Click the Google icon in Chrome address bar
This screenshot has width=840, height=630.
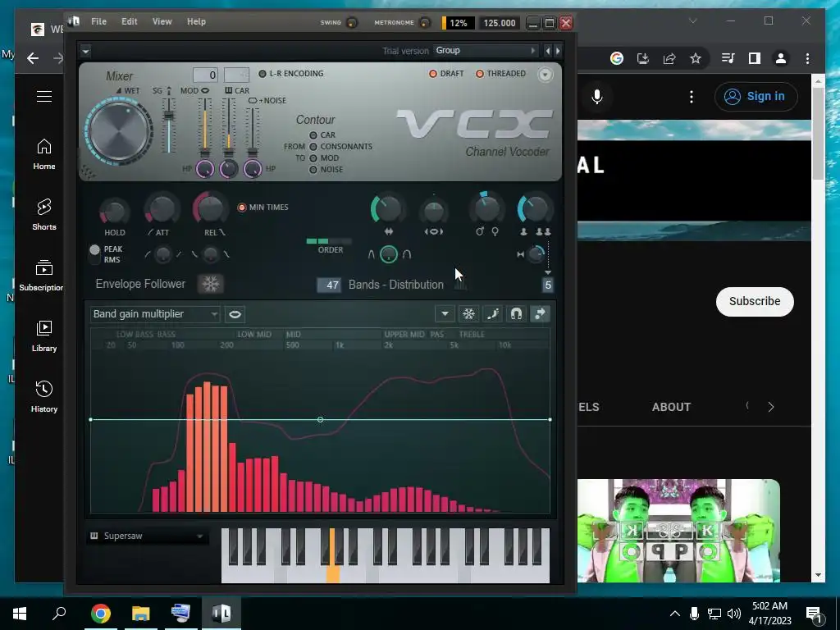click(x=617, y=58)
